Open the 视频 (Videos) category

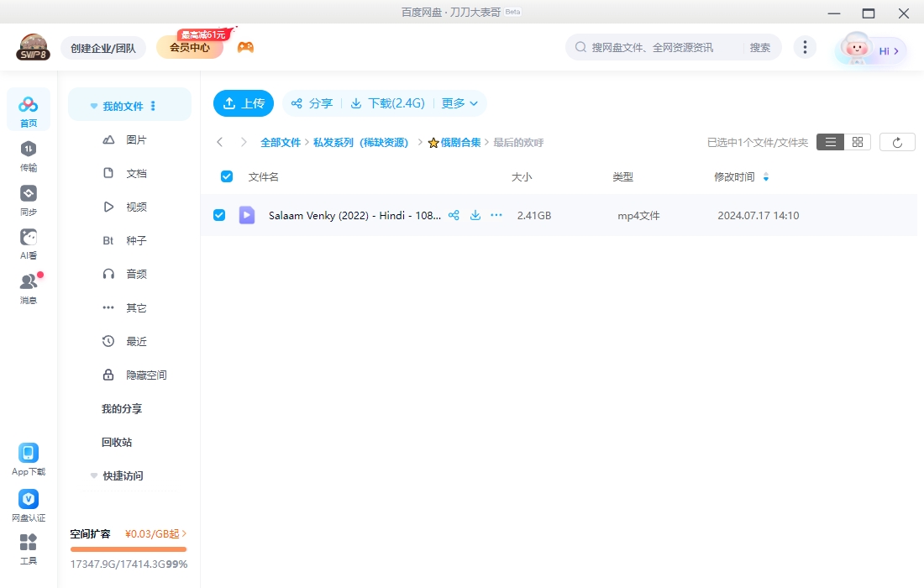[136, 207]
